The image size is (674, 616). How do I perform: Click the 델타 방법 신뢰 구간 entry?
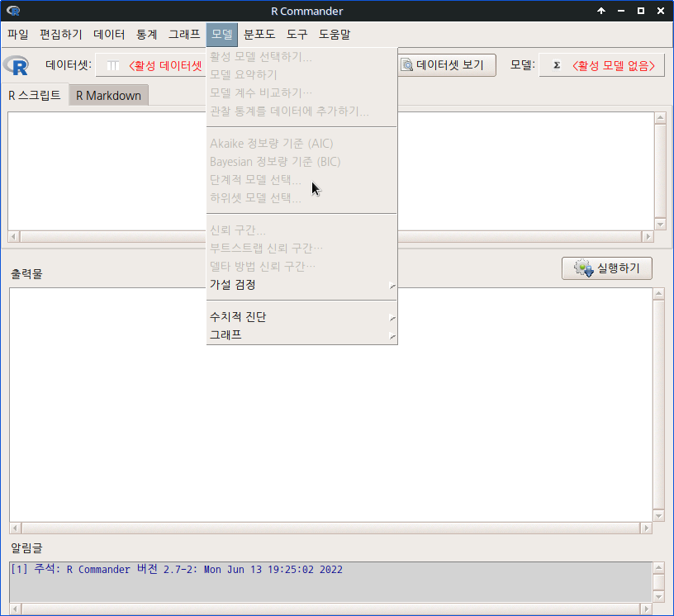coord(301,267)
